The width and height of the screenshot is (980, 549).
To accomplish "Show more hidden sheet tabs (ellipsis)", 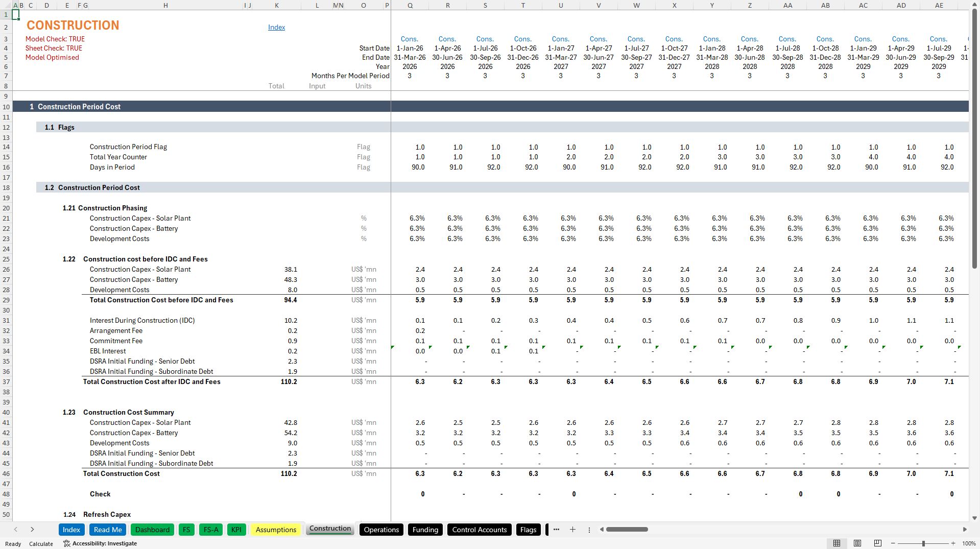I will click(x=556, y=530).
